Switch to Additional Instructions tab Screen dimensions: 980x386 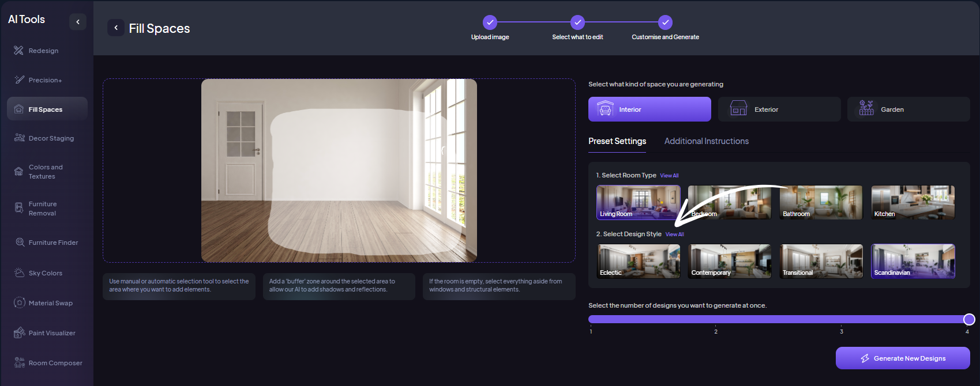click(706, 141)
